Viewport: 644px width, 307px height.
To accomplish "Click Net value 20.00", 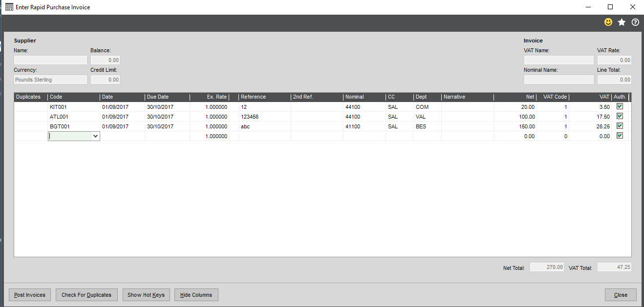I will tap(515, 107).
